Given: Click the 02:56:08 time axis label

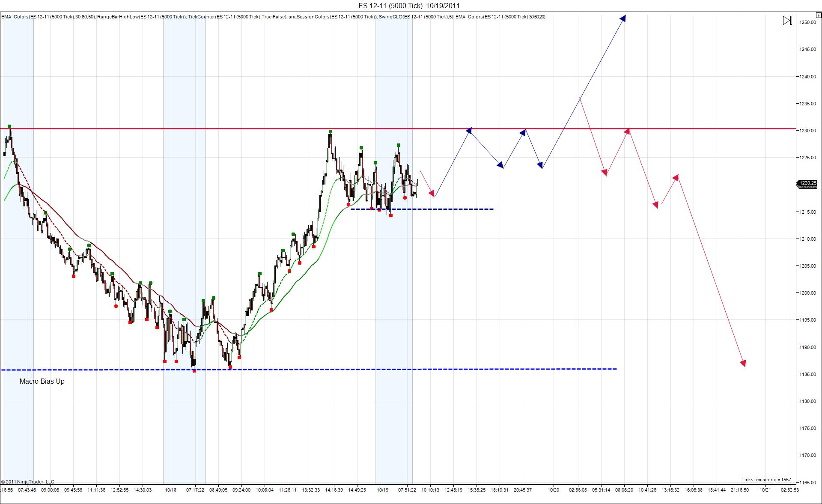Looking at the screenshot, I should tap(578, 490).
